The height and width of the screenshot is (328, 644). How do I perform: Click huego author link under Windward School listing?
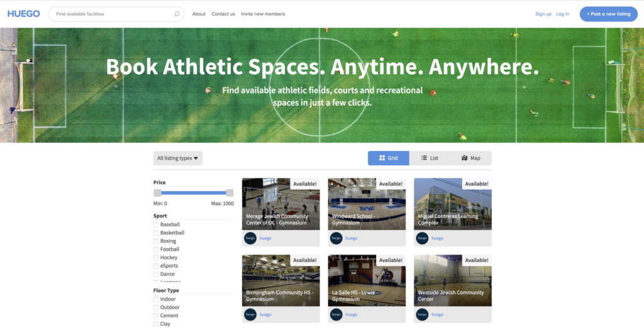pyautogui.click(x=351, y=238)
